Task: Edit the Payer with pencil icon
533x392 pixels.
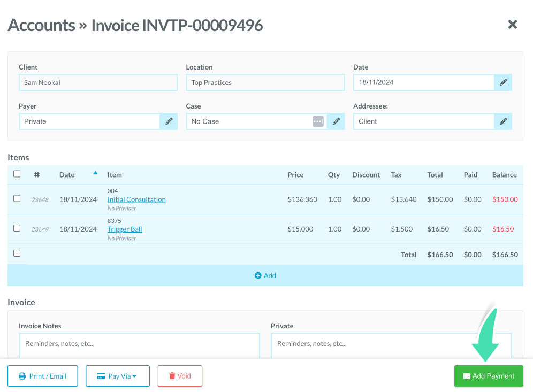Action: (x=169, y=121)
